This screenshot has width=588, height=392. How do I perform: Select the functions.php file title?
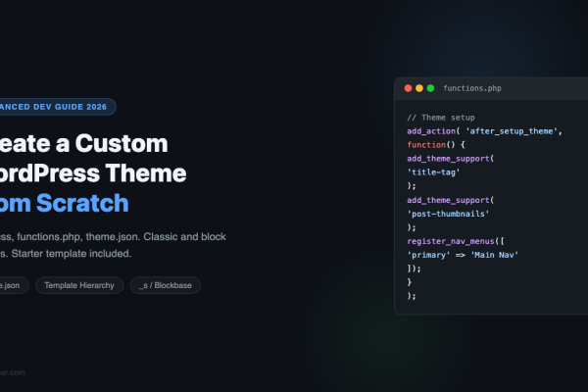click(x=472, y=88)
